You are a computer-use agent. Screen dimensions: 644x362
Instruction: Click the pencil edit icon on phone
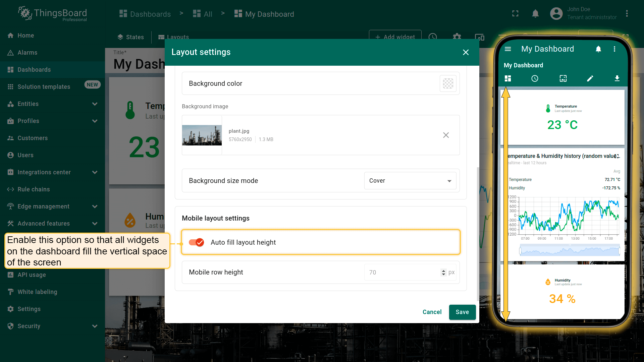coord(590,78)
